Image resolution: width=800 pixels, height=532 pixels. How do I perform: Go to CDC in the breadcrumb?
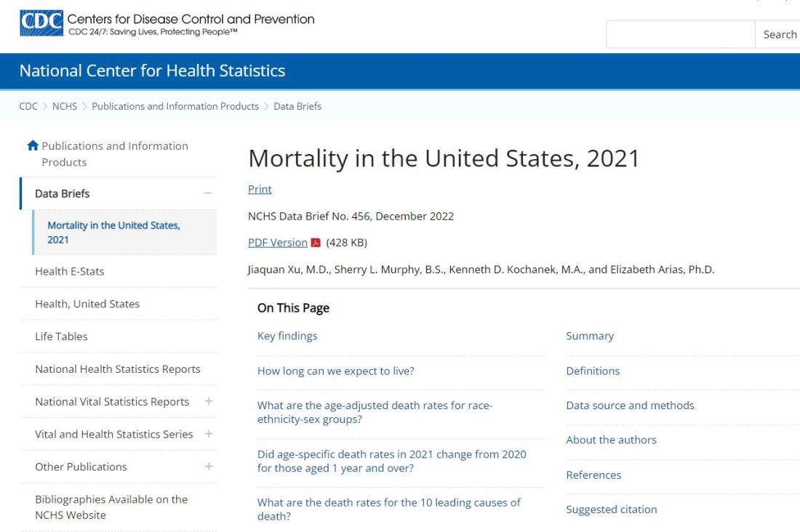coord(28,106)
